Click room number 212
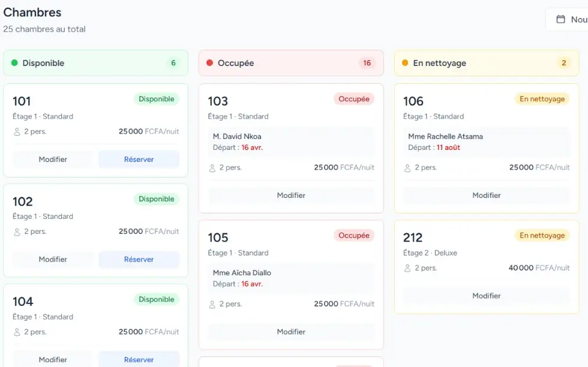The image size is (588, 367). (413, 237)
